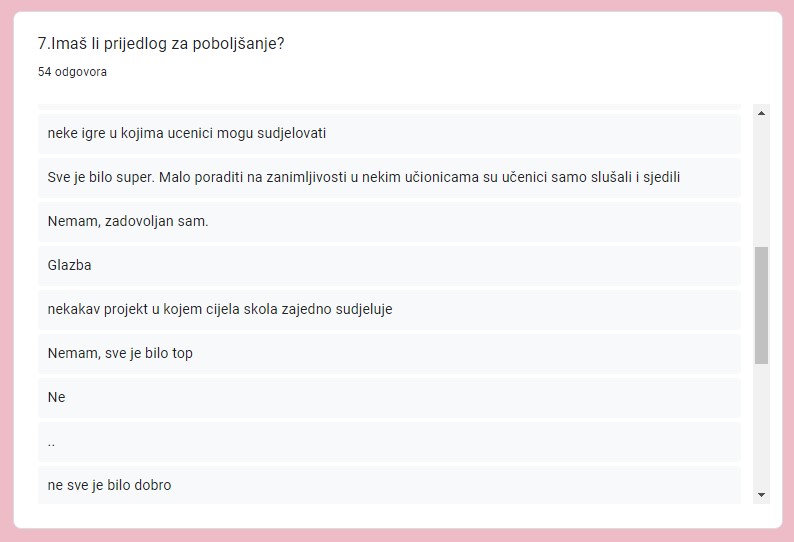Click the response containing only two dots
The image size is (794, 542).
[x=389, y=442]
